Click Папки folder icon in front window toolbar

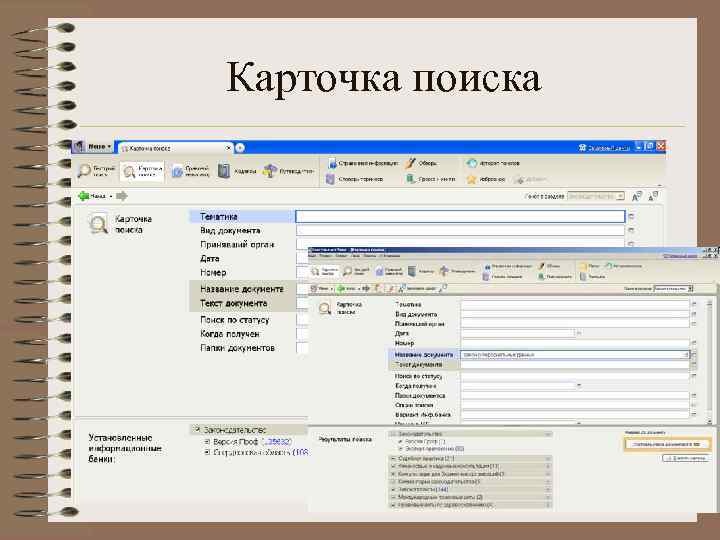pyautogui.click(x=583, y=266)
